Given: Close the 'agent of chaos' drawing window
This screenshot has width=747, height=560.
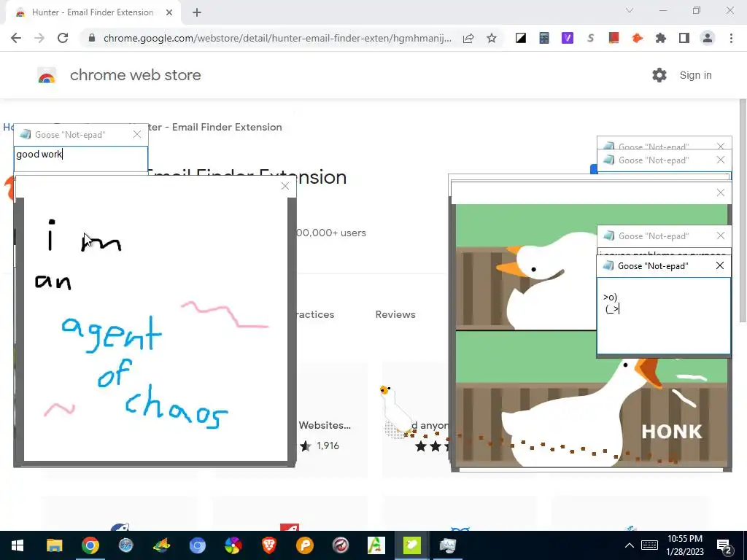Looking at the screenshot, I should pyautogui.click(x=285, y=186).
